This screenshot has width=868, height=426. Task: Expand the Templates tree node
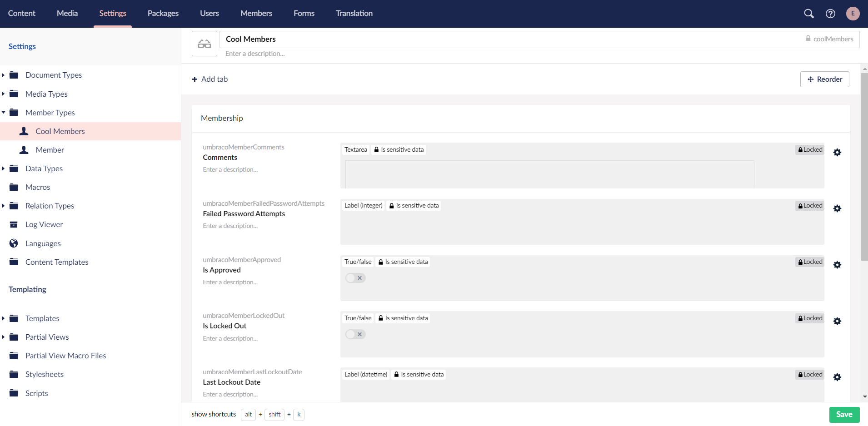(x=3, y=318)
